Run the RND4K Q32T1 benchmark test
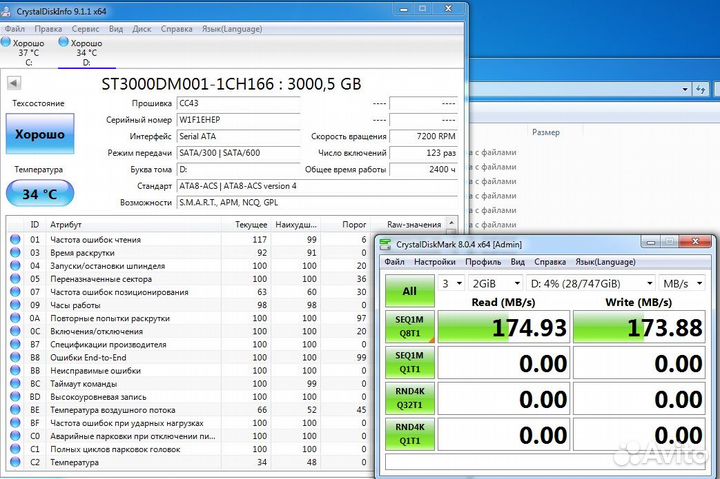 point(410,399)
